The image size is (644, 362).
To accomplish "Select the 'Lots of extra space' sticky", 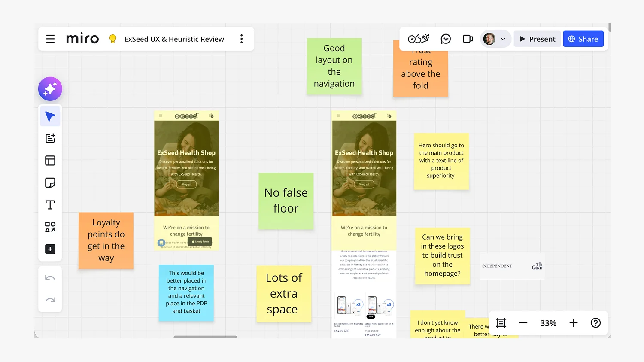I will tap(284, 294).
